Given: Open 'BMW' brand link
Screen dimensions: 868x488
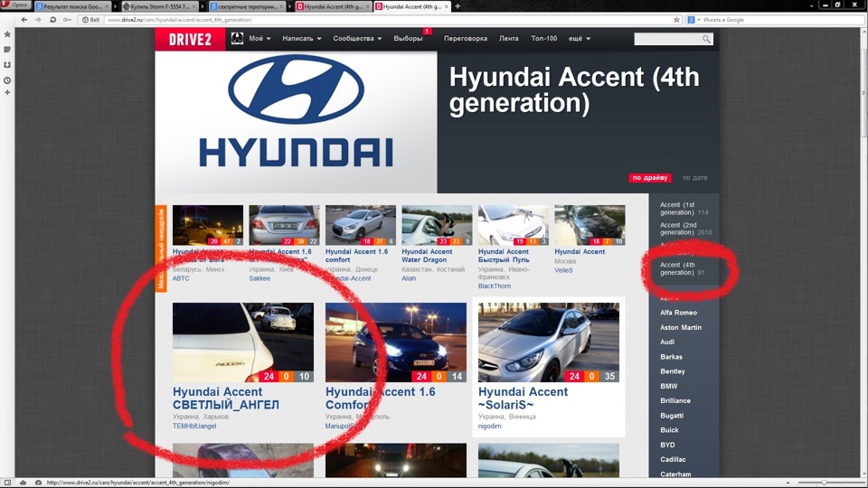Looking at the screenshot, I should [x=668, y=386].
